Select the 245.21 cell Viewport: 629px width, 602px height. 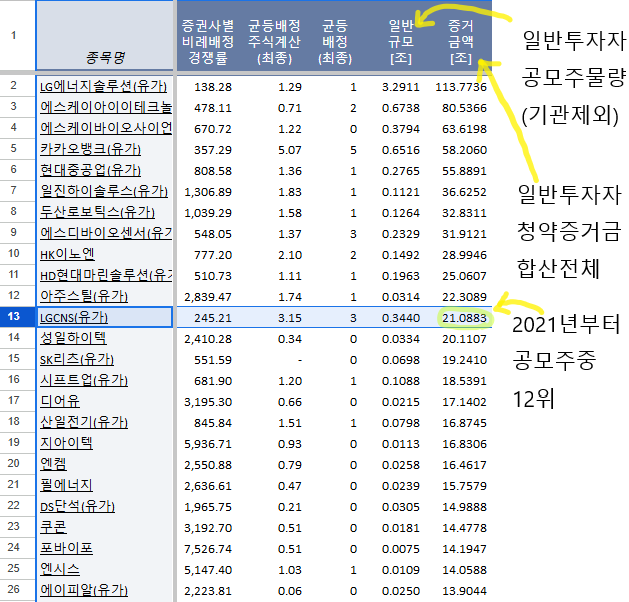pyautogui.click(x=213, y=318)
